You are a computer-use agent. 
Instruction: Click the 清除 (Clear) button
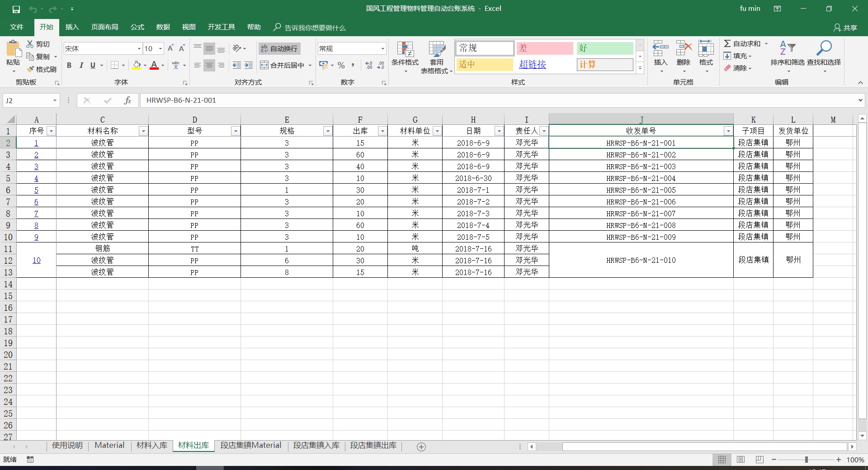click(738, 68)
